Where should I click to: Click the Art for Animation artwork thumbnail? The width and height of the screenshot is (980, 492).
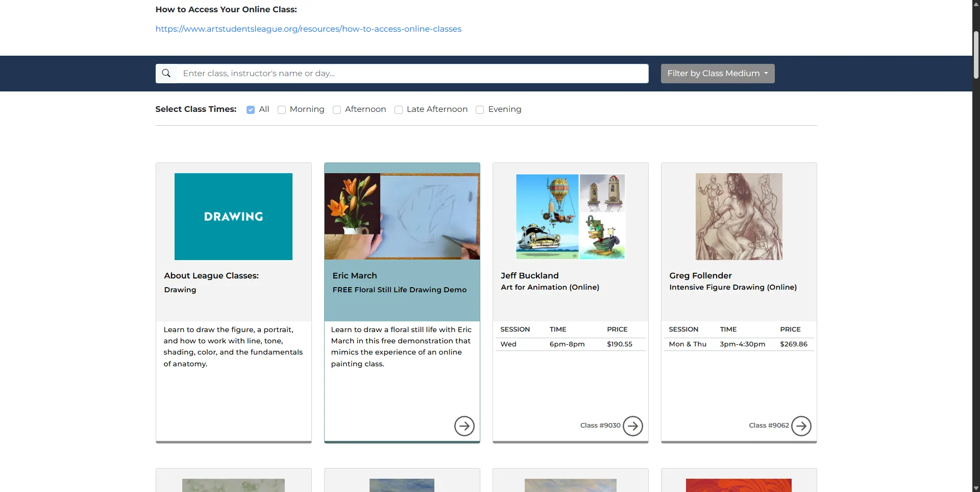570,217
